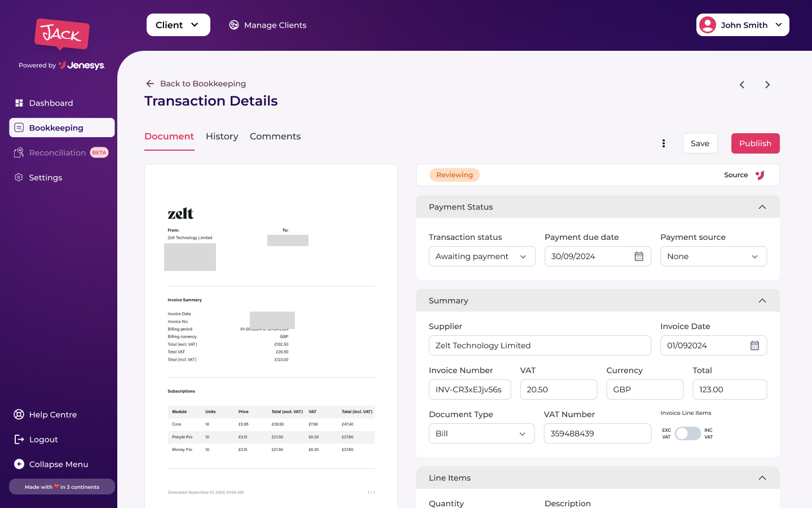Click the VAT Number field

click(x=598, y=433)
